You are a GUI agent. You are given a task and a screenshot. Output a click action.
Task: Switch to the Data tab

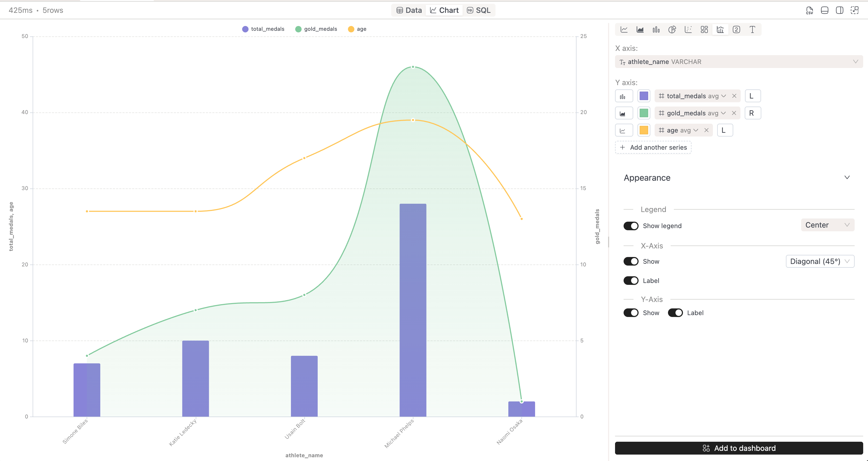pos(409,10)
